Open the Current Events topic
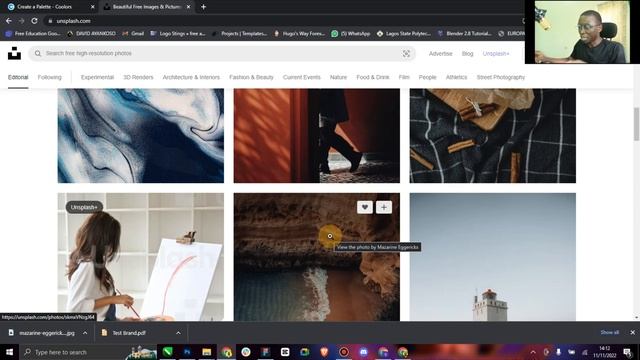 coord(302,77)
